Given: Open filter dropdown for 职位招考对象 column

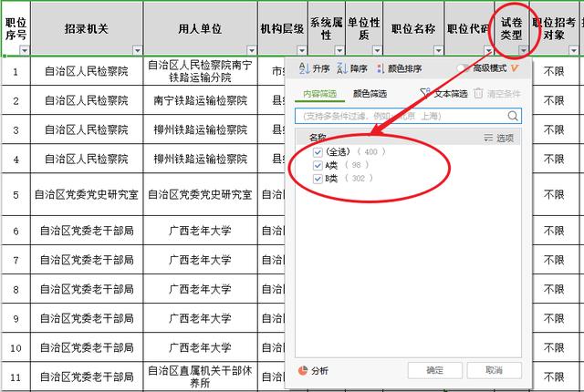Looking at the screenshot, I should (x=574, y=50).
